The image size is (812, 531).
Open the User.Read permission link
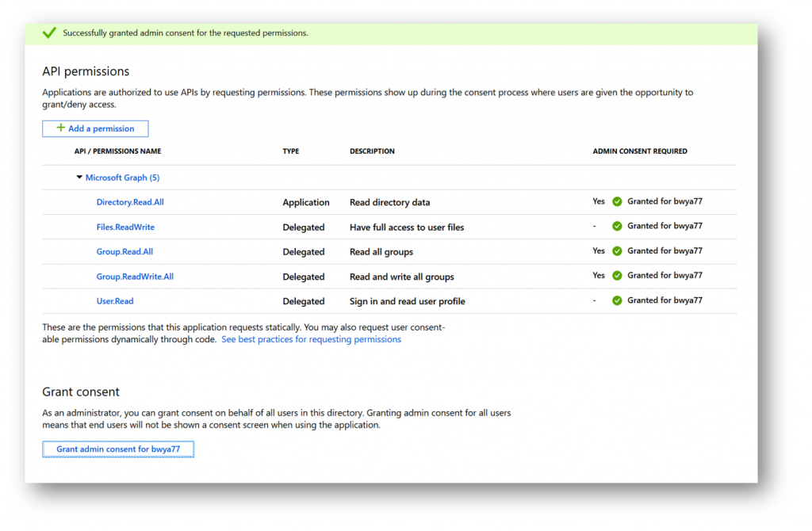[x=115, y=301]
